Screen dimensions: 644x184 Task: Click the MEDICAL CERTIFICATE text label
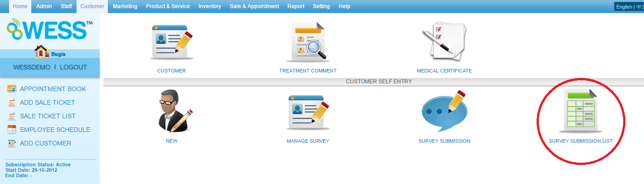click(x=444, y=71)
